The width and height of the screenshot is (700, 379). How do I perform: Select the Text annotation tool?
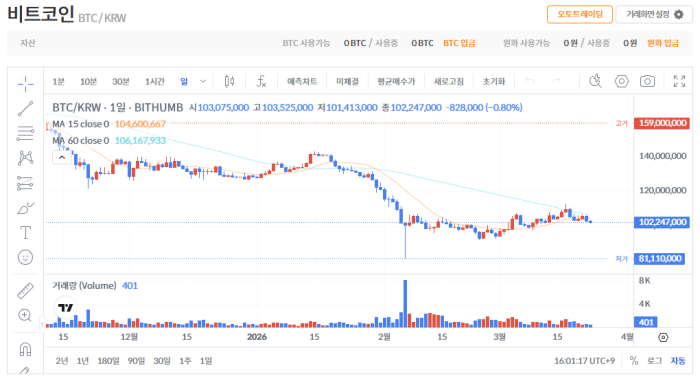coord(25,233)
